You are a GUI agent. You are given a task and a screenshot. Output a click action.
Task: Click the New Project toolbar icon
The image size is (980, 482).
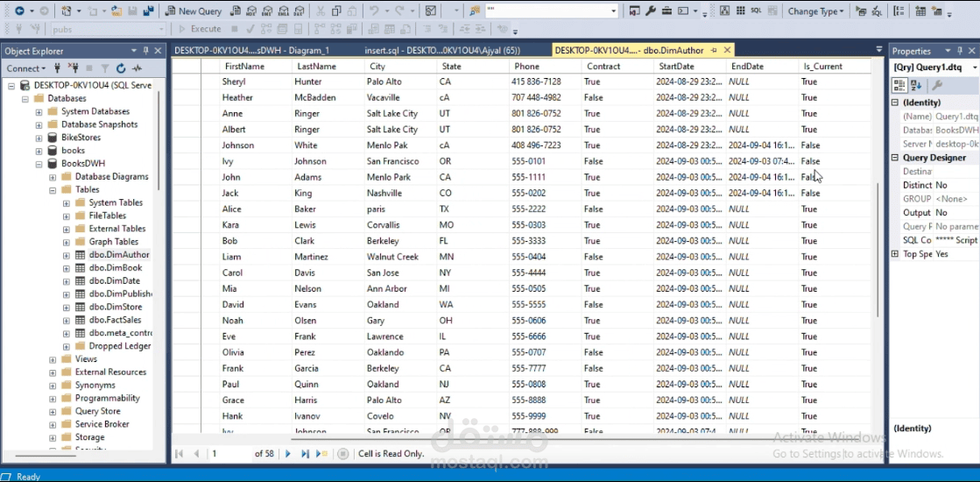click(x=67, y=11)
